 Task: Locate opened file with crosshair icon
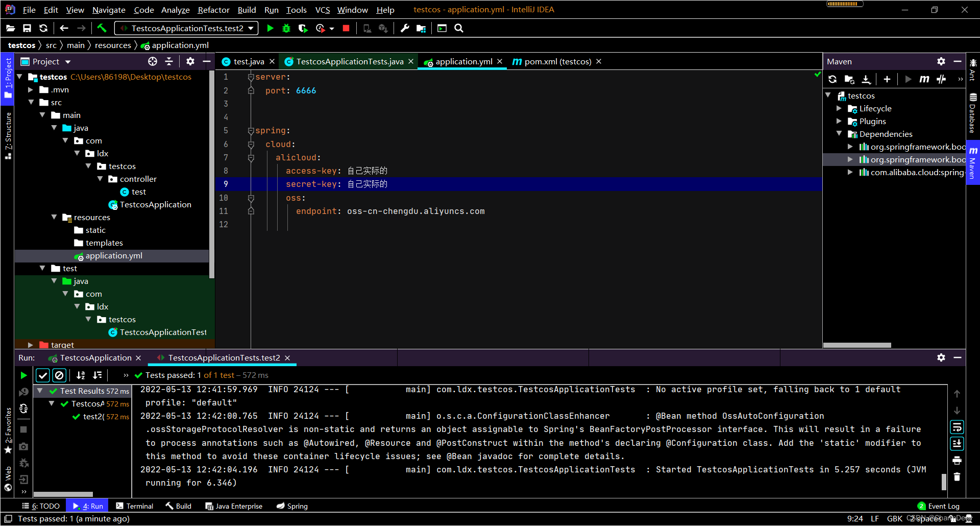coord(153,61)
